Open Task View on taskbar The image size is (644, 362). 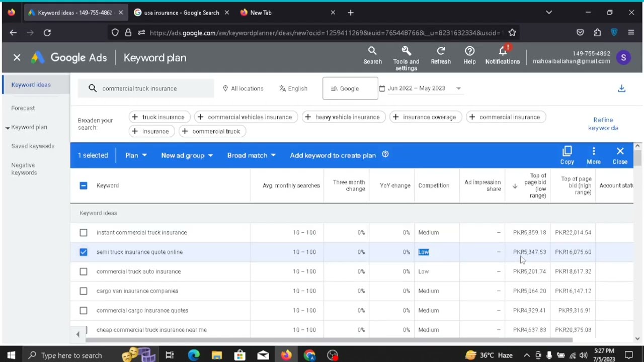(170, 355)
